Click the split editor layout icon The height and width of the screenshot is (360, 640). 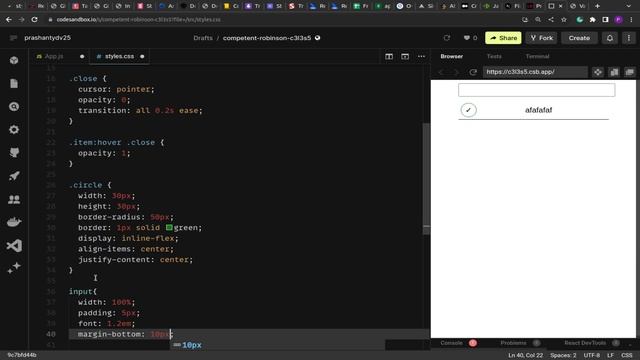point(389,56)
